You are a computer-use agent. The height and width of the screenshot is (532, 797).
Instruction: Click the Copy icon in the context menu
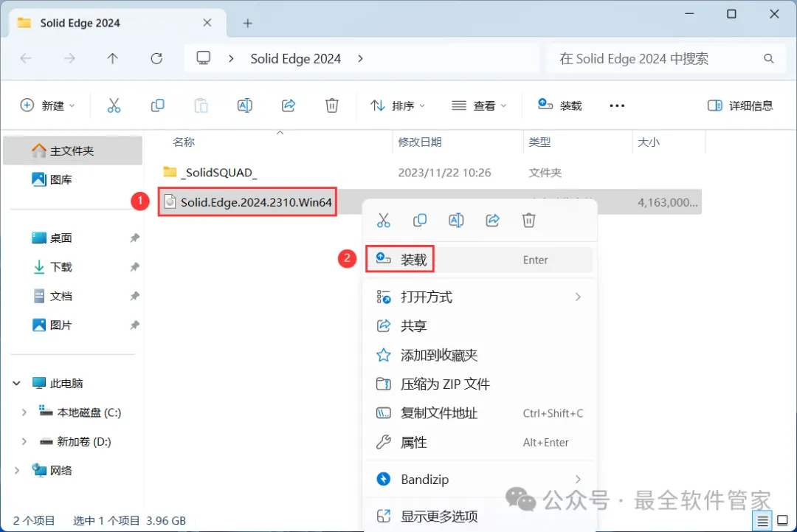420,221
